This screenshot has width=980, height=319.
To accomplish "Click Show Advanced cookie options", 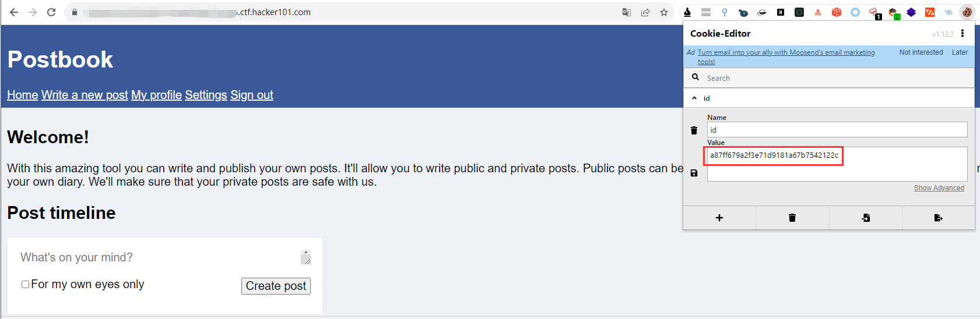I will coord(939,188).
